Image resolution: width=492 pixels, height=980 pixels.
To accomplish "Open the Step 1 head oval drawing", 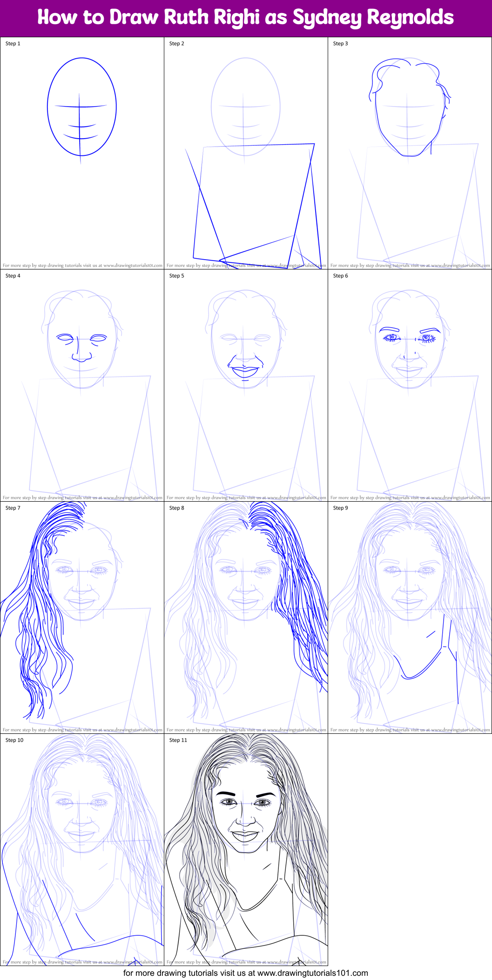I will pyautogui.click(x=82, y=153).
